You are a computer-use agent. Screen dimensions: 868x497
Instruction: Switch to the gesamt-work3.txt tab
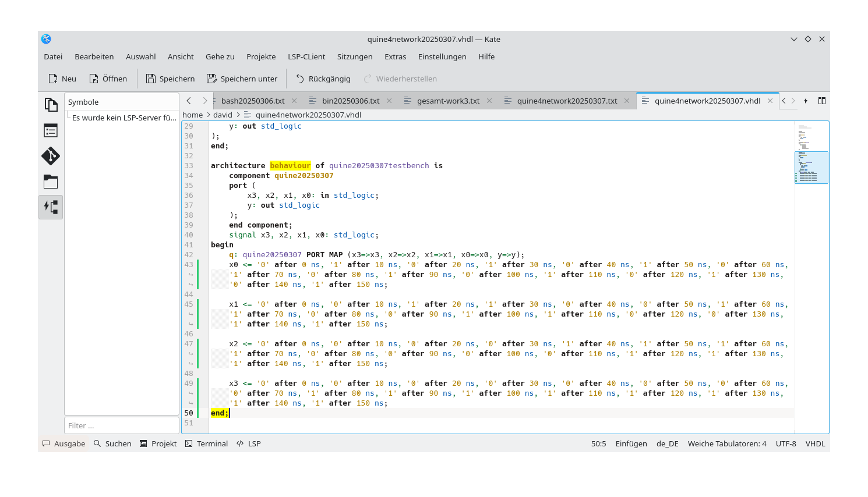[448, 100]
